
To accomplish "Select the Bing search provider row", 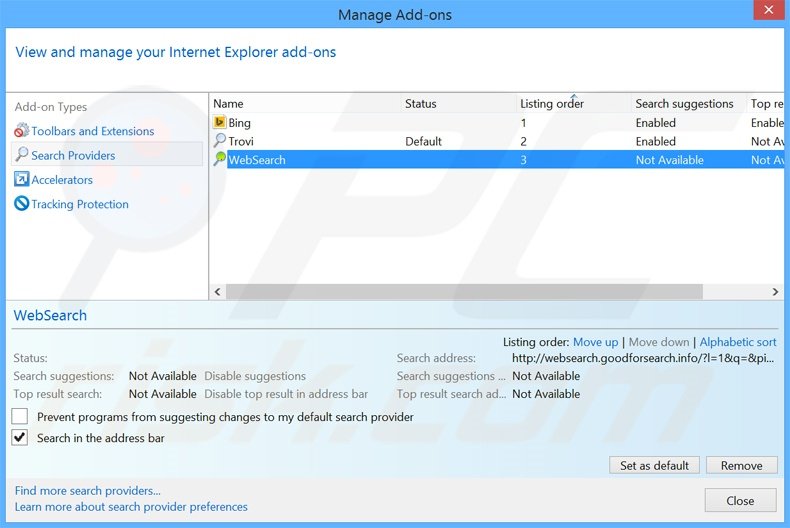I will 497,122.
